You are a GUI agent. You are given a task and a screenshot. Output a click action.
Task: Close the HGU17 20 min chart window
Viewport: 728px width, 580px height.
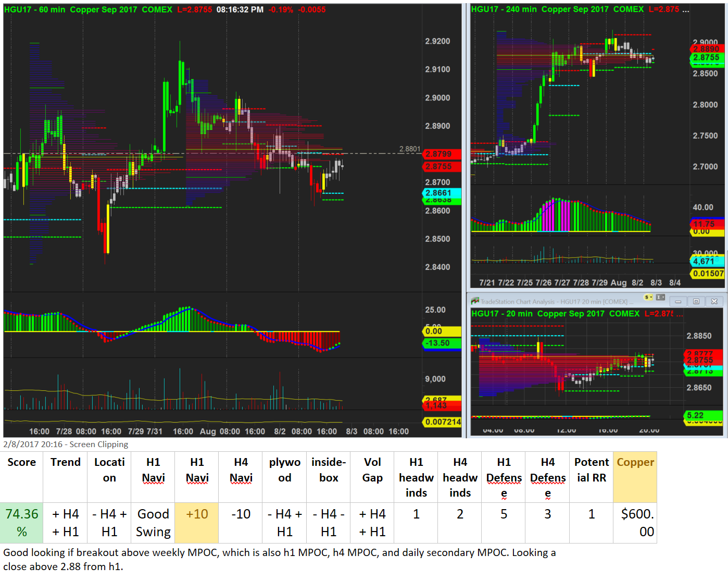tap(714, 301)
